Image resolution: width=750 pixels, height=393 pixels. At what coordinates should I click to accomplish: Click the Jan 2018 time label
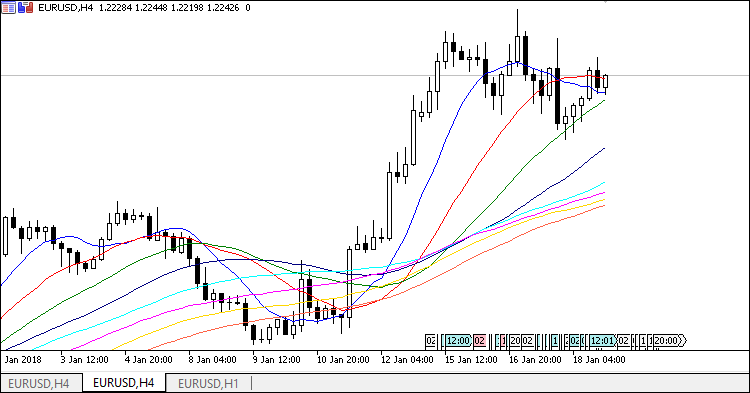[23, 360]
